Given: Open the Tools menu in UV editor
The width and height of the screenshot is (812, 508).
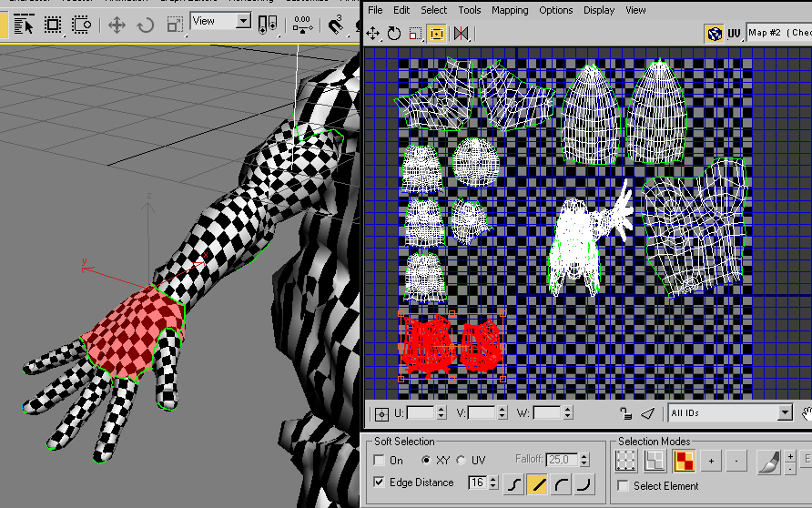Looking at the screenshot, I should point(470,10).
